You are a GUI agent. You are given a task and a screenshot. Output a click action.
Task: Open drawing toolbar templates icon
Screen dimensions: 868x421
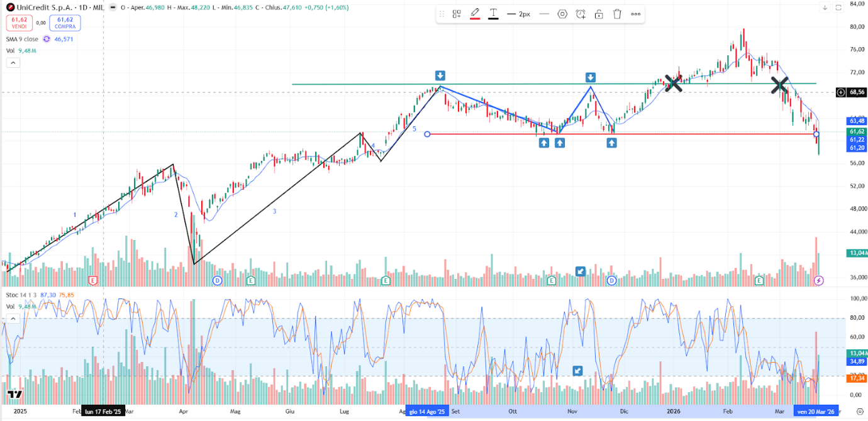coord(457,14)
